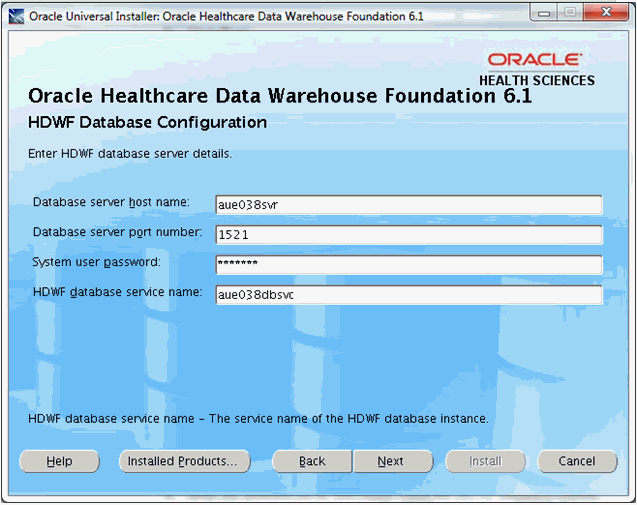This screenshot has height=505, width=637.
Task: Select the 'Database server host name:' label
Action: [x=111, y=202]
